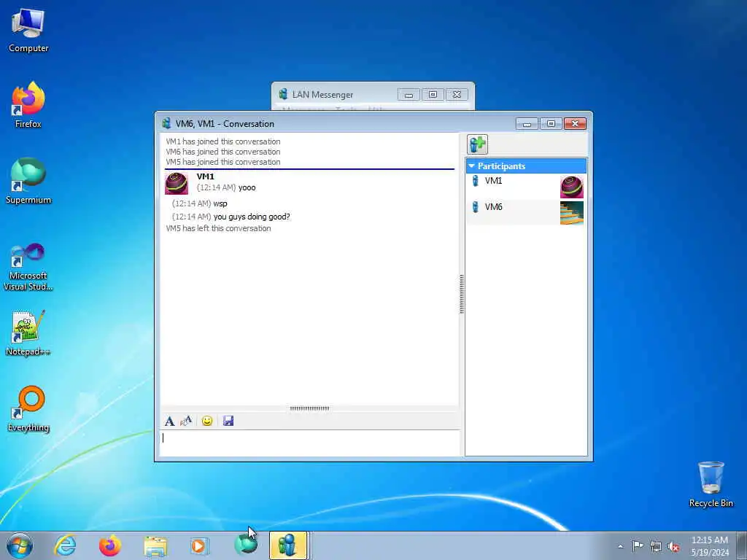Screen dimensions: 747x560
Task: Bring LAN Messenger window to front via title
Action: [322, 95]
